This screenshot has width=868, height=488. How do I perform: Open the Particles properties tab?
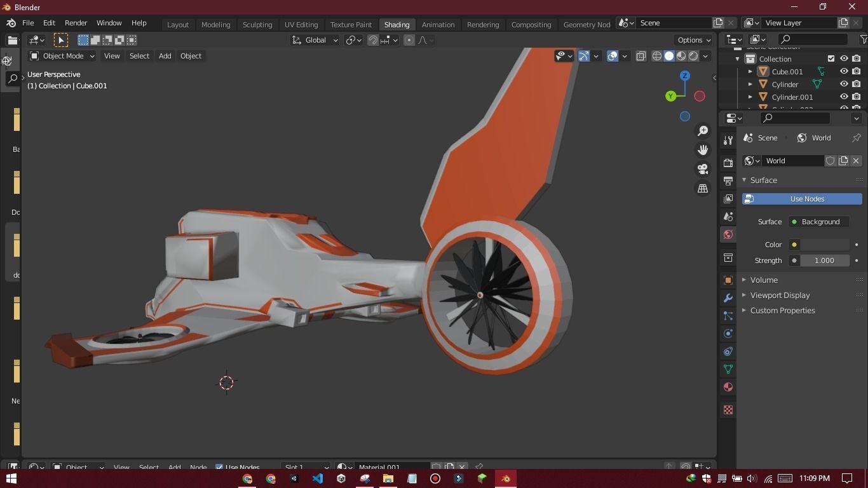[728, 316]
